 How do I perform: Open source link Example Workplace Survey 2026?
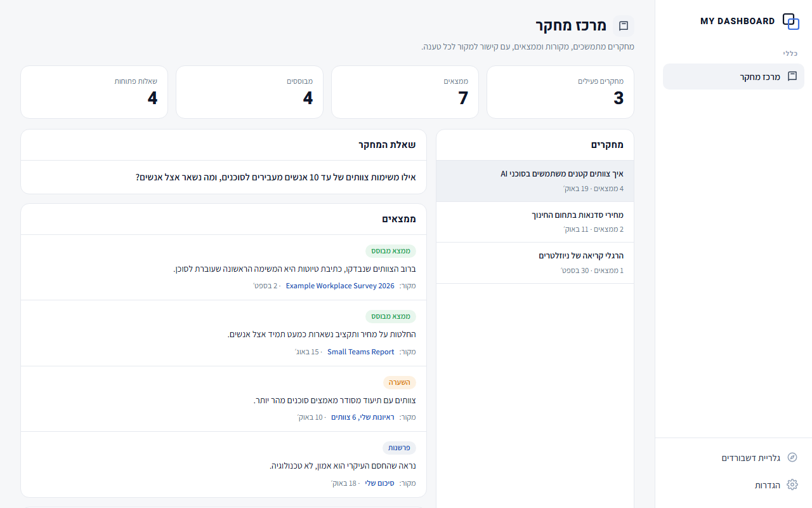(x=340, y=286)
